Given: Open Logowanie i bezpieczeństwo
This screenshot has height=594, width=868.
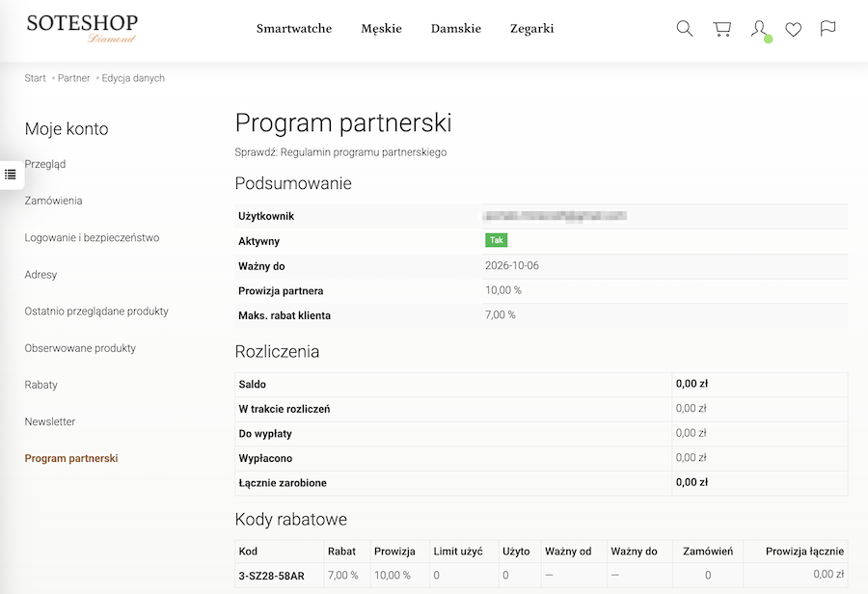Looking at the screenshot, I should pos(92,237).
